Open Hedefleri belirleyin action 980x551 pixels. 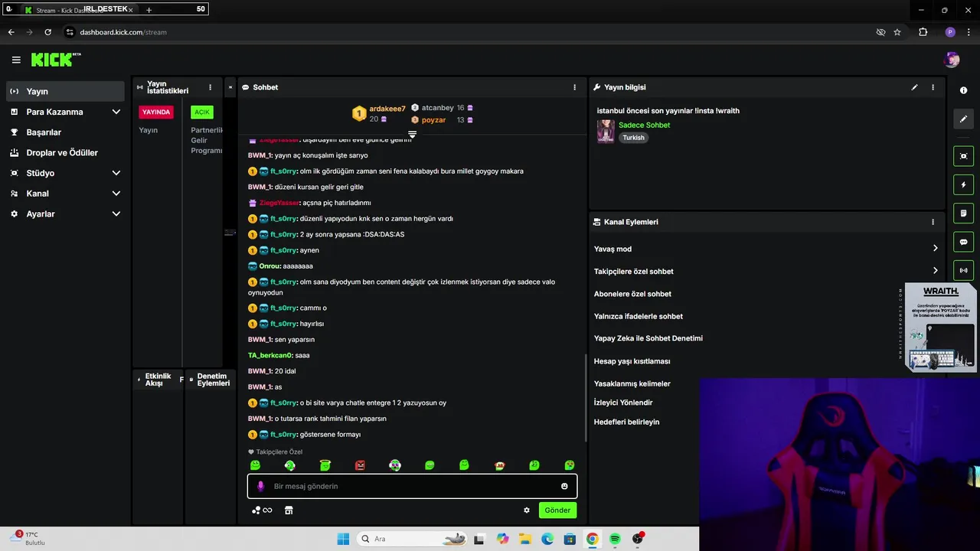coord(626,422)
